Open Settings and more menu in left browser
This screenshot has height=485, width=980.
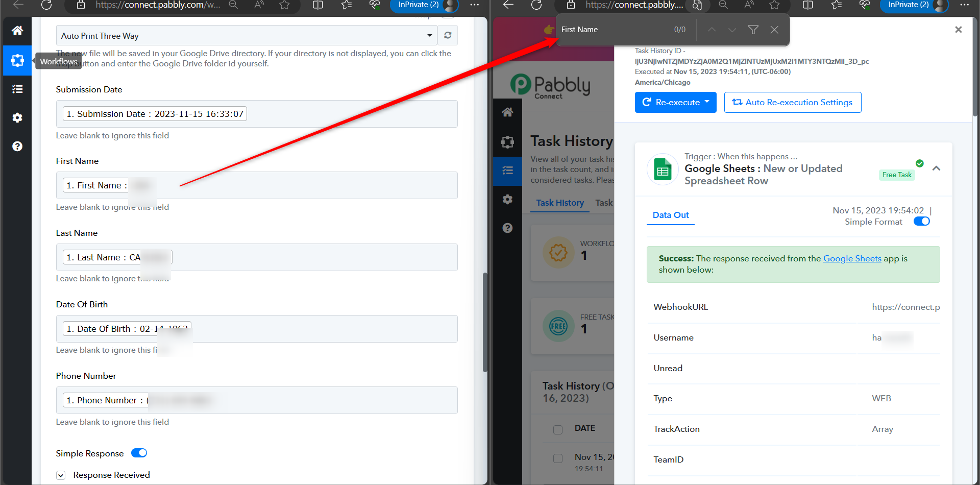(x=474, y=5)
